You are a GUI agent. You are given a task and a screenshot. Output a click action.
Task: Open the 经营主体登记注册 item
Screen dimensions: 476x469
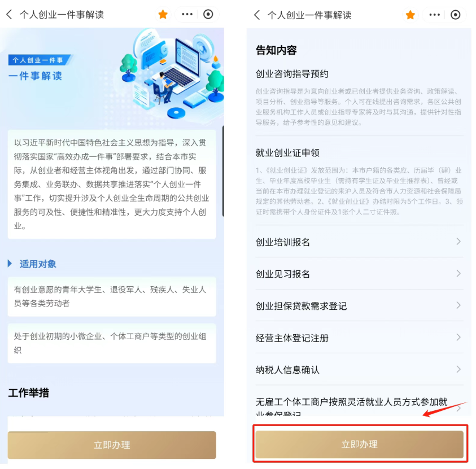pos(360,337)
